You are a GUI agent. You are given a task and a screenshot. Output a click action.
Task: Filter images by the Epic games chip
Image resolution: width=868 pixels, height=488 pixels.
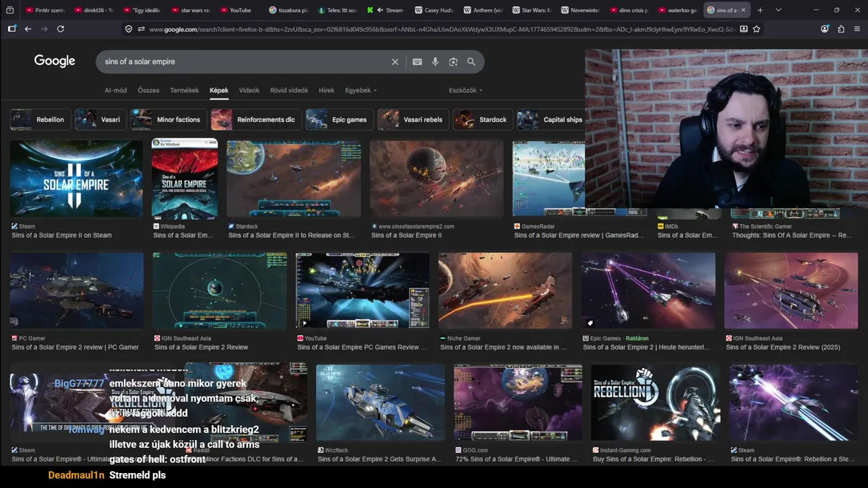point(340,119)
